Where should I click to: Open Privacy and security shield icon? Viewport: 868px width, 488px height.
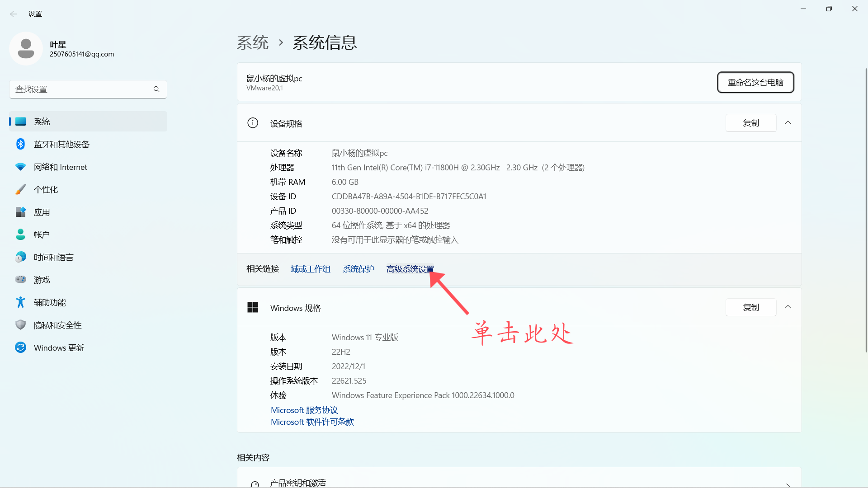click(20, 325)
